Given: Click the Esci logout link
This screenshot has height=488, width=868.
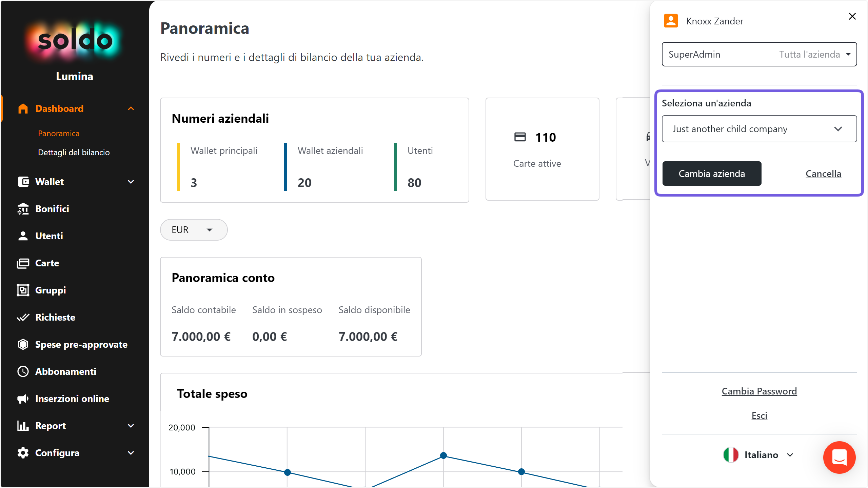Looking at the screenshot, I should [x=759, y=415].
